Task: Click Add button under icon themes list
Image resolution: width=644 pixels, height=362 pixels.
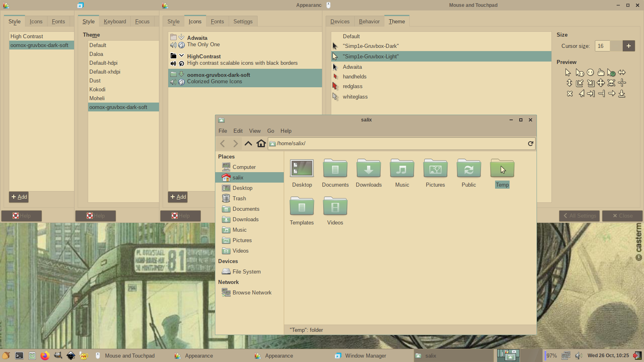Action: pos(178,197)
